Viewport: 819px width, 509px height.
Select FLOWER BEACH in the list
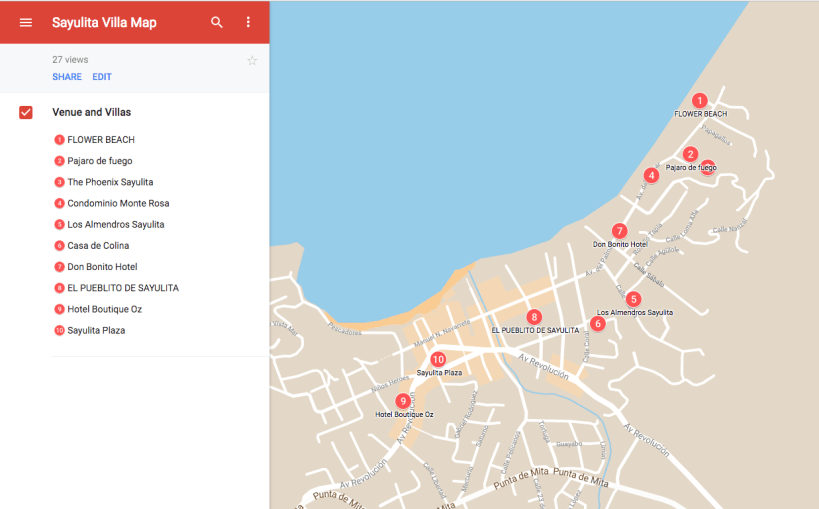100,140
